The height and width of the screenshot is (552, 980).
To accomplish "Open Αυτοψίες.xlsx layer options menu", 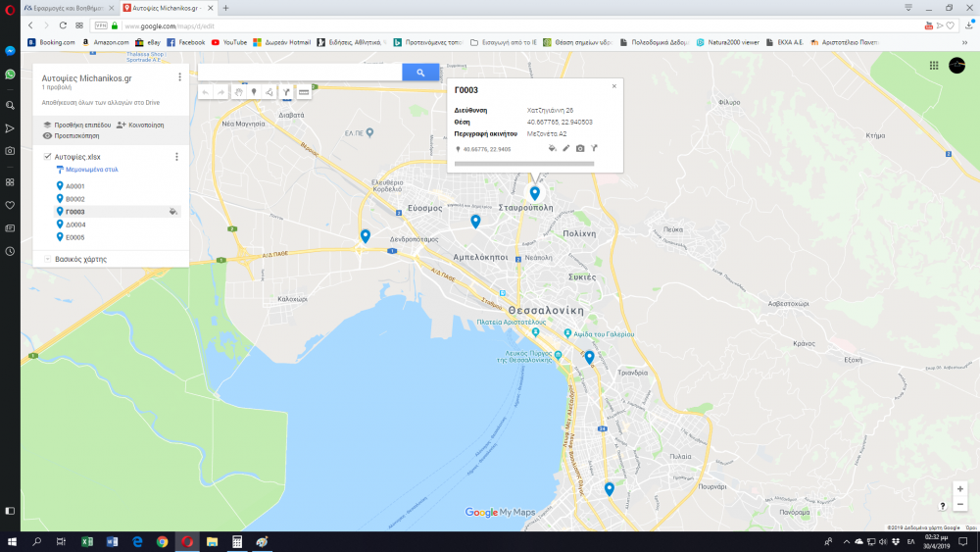I will 176,157.
